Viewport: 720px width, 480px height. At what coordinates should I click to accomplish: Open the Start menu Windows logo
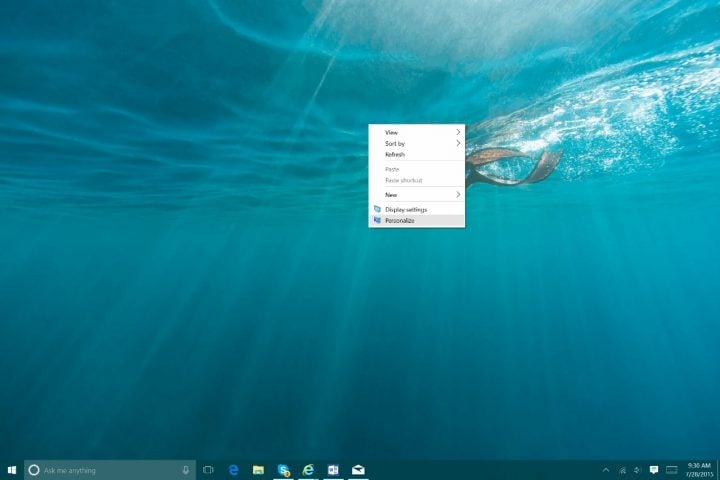(x=12, y=470)
